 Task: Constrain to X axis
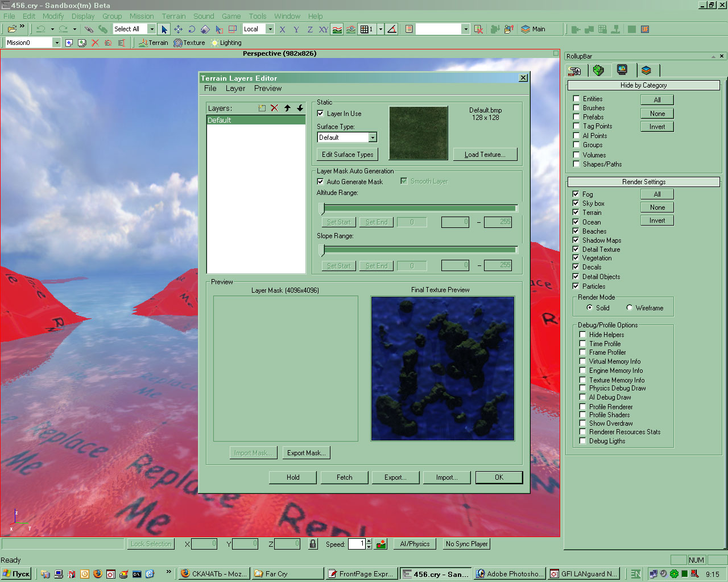point(283,29)
